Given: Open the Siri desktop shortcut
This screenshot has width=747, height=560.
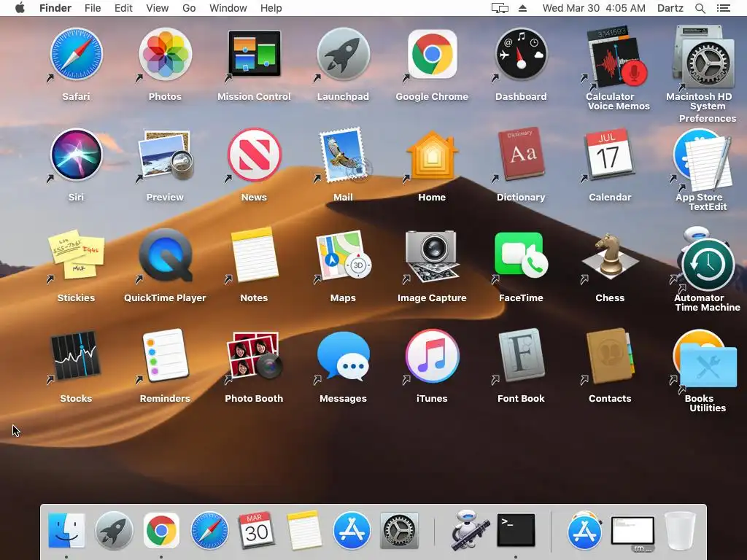Looking at the screenshot, I should 76,155.
